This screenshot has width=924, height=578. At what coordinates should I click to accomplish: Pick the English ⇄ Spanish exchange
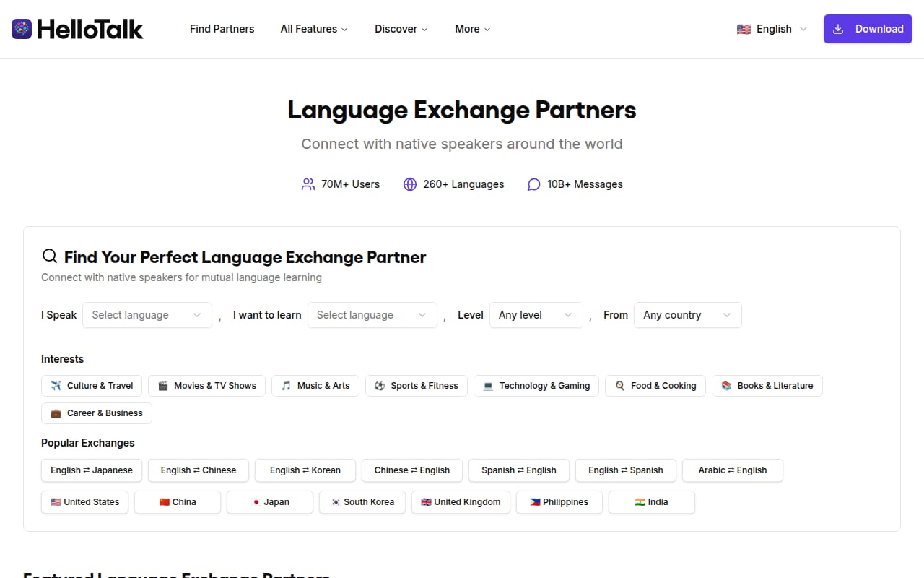[626, 470]
